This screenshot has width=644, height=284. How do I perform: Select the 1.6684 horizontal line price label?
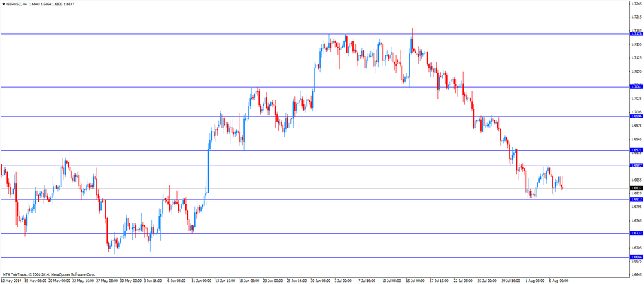(x=636, y=258)
